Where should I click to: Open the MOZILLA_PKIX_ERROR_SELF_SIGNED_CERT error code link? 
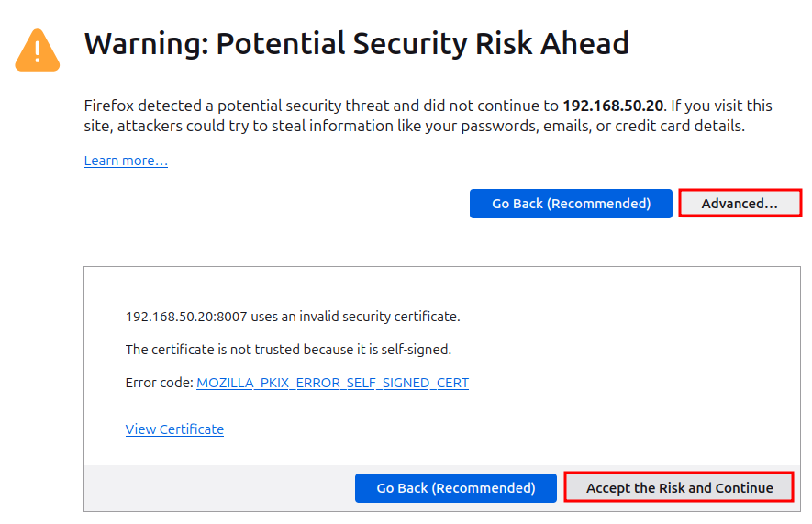pos(332,383)
